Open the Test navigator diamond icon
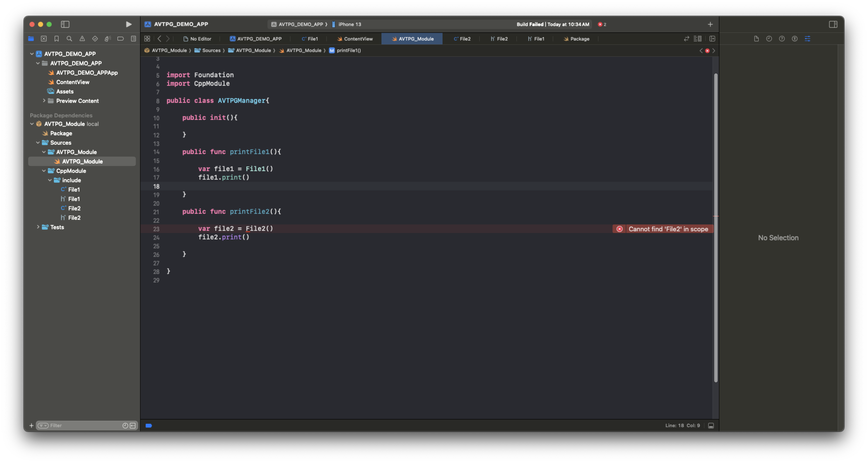Screen dimensions: 868x463 95,39
